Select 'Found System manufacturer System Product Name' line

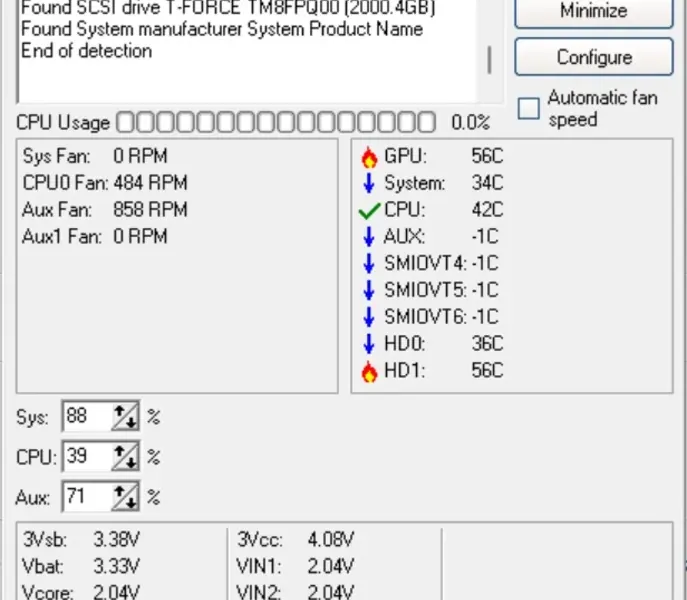pos(222,29)
